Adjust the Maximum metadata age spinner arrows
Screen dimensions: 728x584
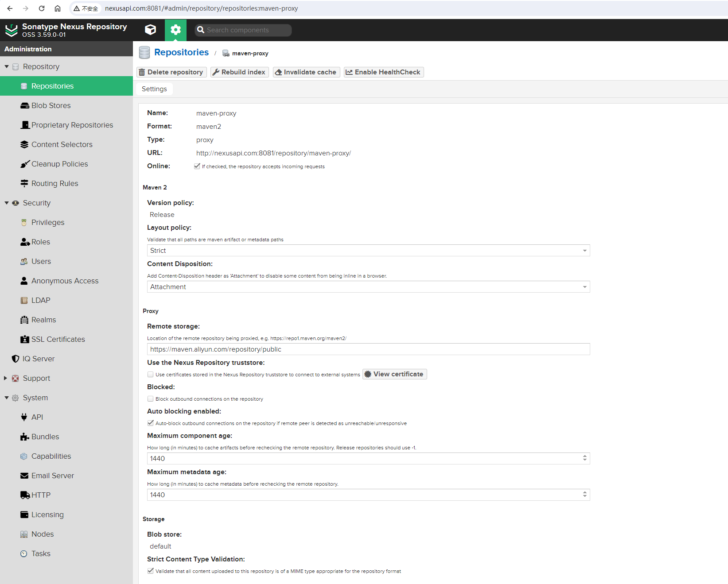(585, 495)
